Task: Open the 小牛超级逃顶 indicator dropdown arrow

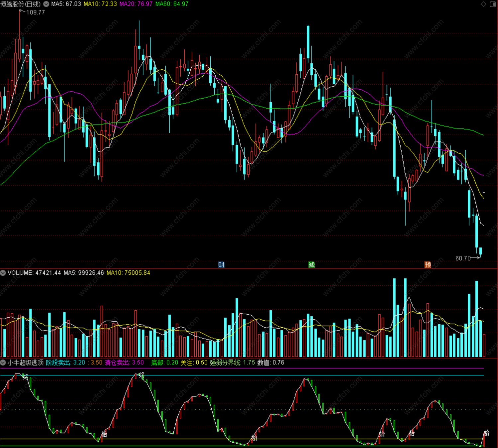Action: 3,362
